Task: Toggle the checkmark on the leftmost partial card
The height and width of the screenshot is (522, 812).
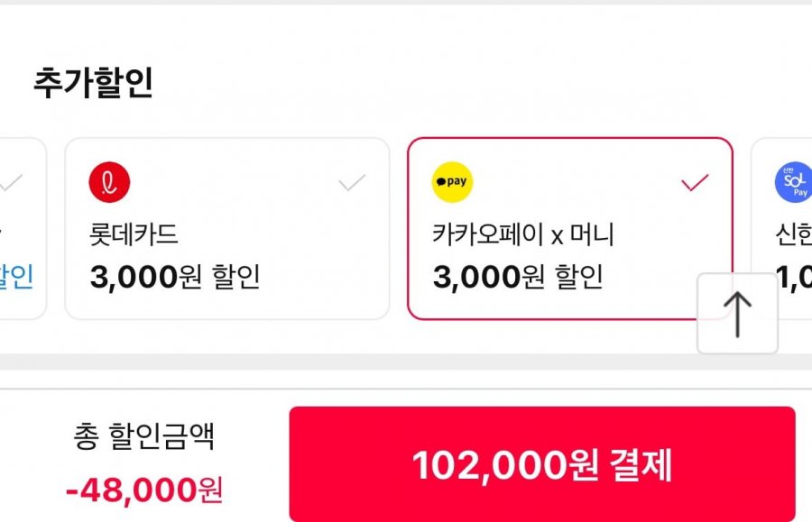Action: click(x=11, y=184)
